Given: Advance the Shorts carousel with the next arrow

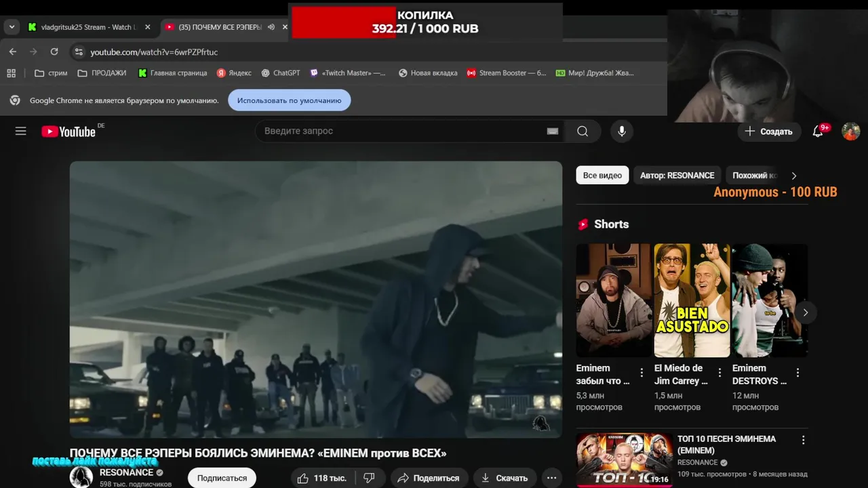Looking at the screenshot, I should pyautogui.click(x=805, y=312).
